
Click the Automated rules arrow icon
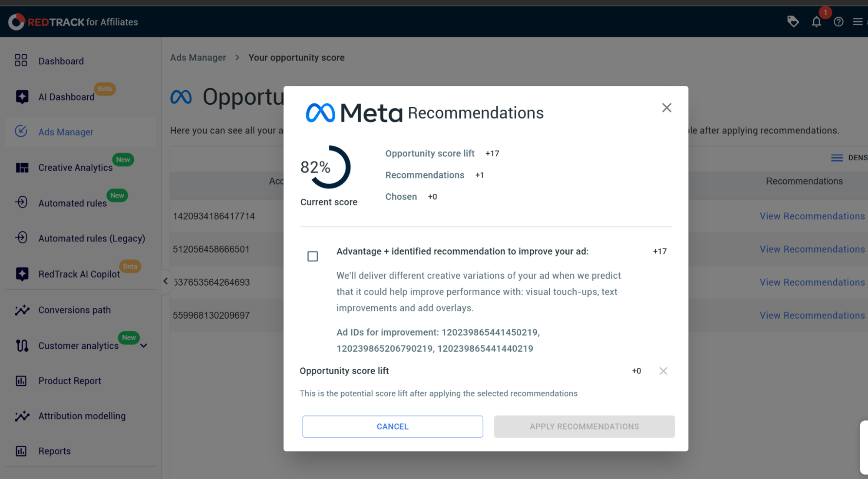click(21, 202)
